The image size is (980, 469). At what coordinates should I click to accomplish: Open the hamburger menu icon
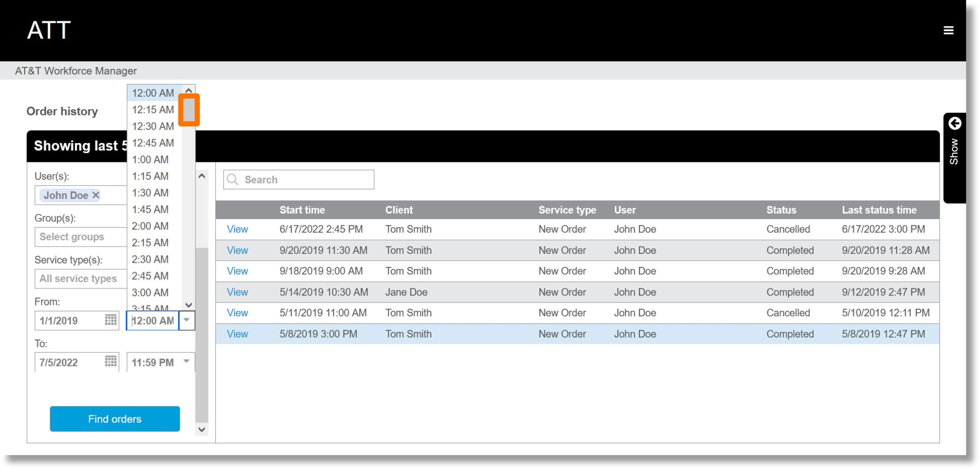pyautogui.click(x=948, y=30)
